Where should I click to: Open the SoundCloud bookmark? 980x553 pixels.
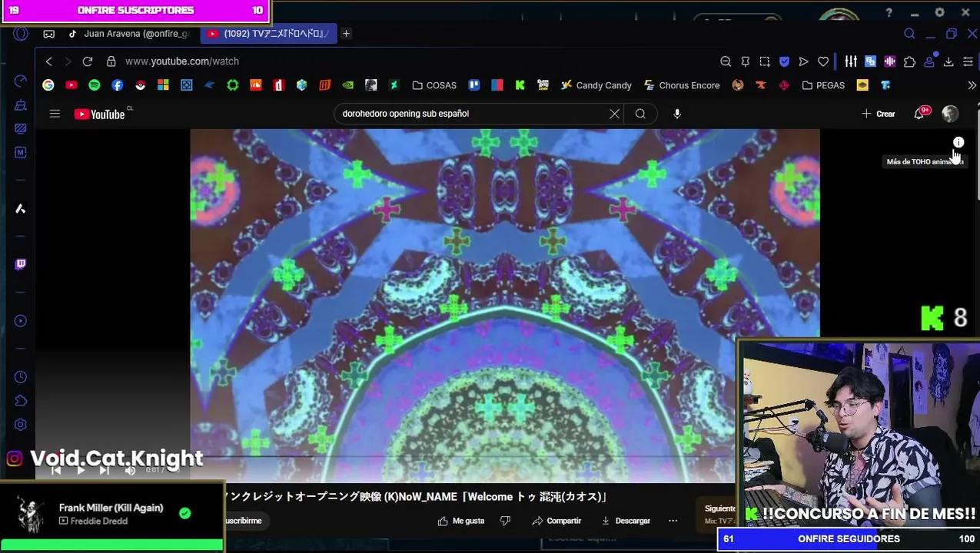[256, 85]
